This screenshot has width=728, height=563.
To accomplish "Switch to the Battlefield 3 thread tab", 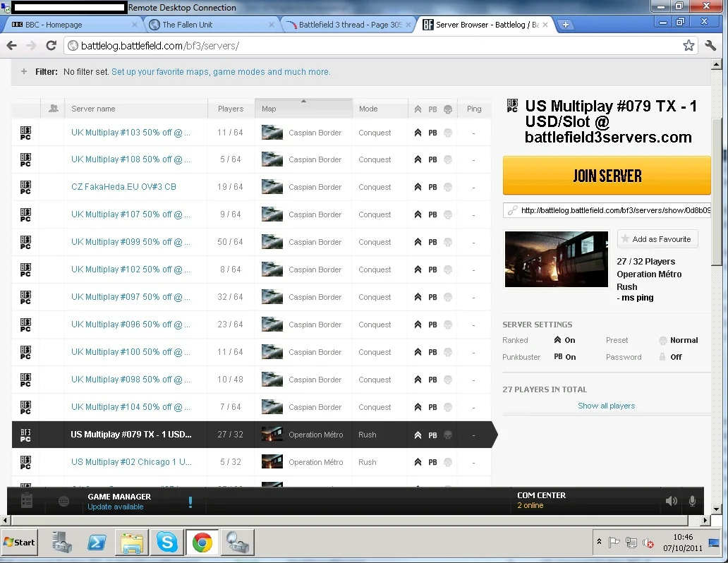I will pos(348,25).
